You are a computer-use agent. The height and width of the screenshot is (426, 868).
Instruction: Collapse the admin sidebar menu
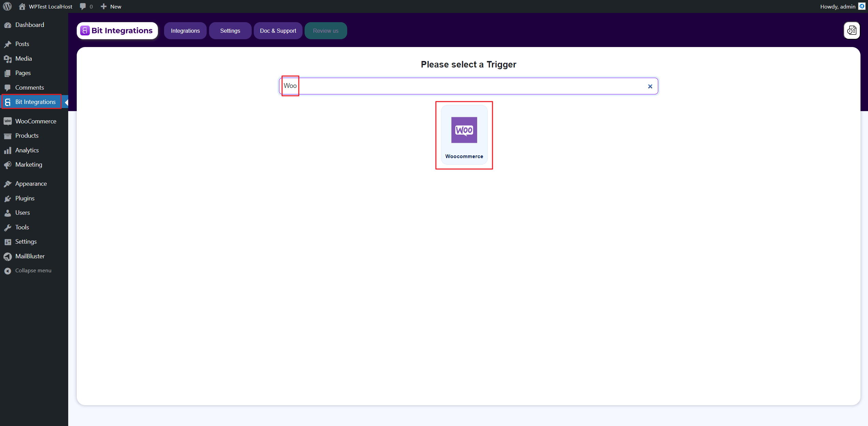pos(33,271)
